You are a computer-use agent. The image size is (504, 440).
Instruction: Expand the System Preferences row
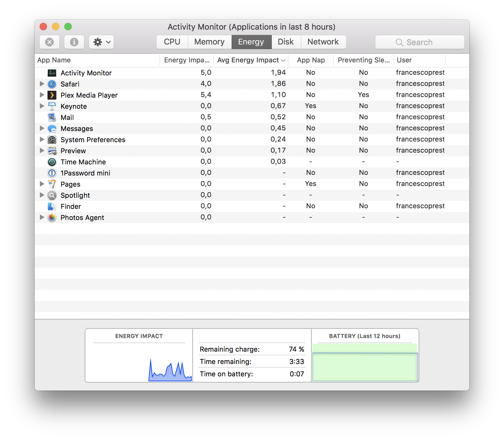click(x=42, y=139)
